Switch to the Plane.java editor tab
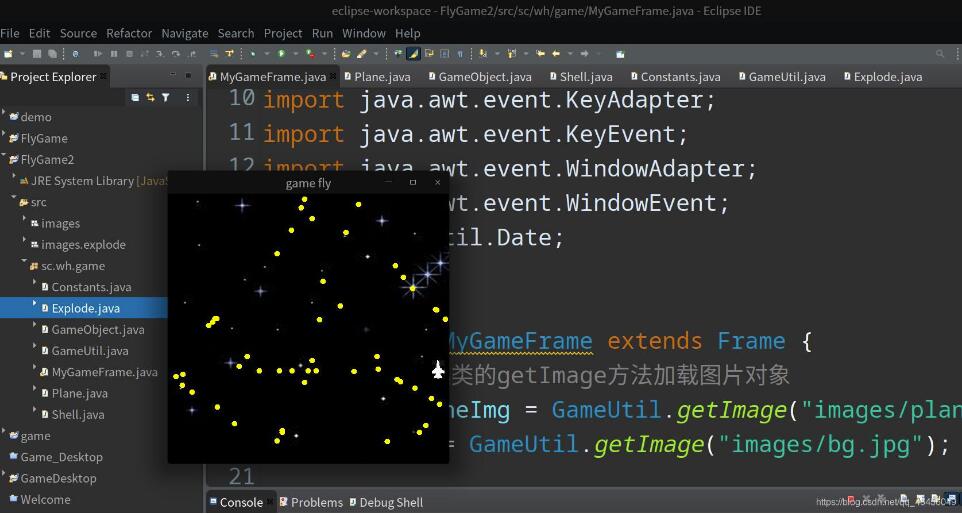 (381, 77)
